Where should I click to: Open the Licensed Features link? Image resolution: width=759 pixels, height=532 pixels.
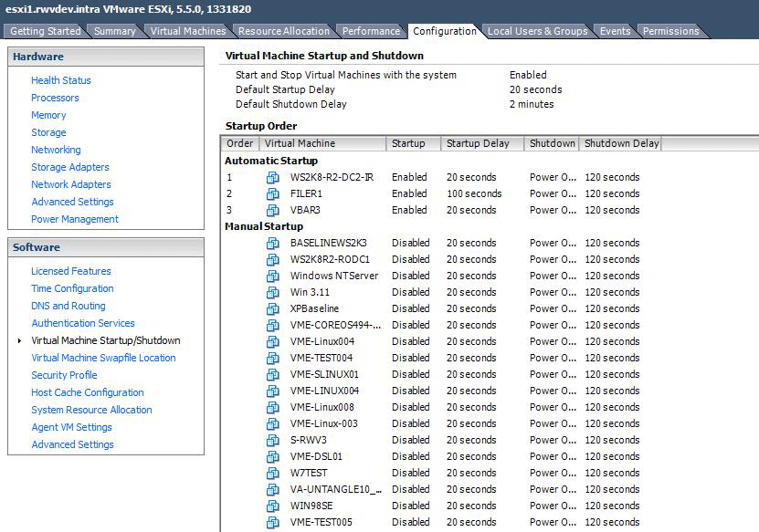coord(70,271)
